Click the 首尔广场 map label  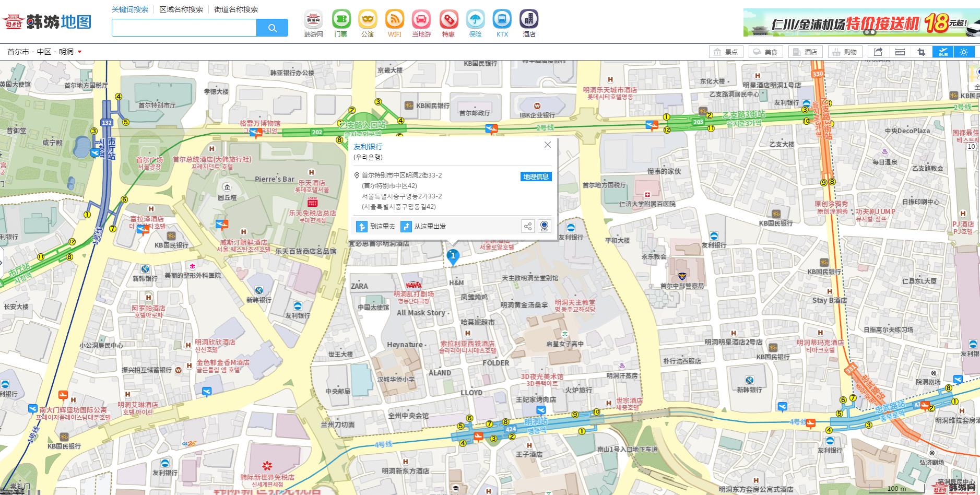coord(149,160)
